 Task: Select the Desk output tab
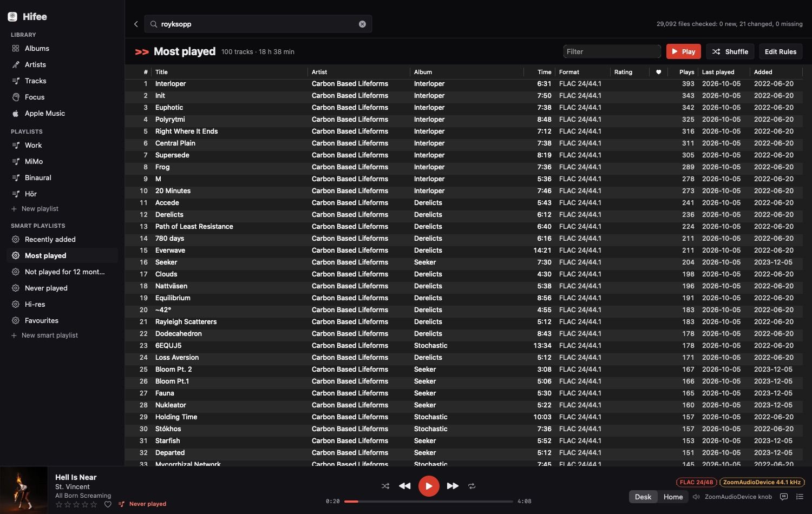coord(643,497)
